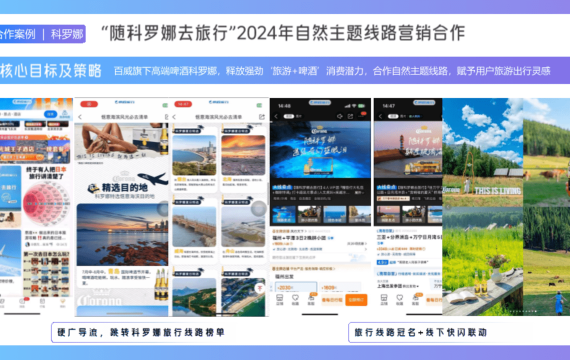Tap back arrow in 14:48 dark phone screen

(x=276, y=116)
